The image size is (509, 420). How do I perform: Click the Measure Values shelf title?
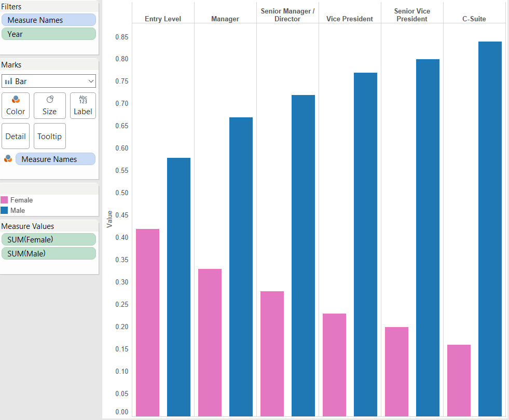(x=27, y=226)
